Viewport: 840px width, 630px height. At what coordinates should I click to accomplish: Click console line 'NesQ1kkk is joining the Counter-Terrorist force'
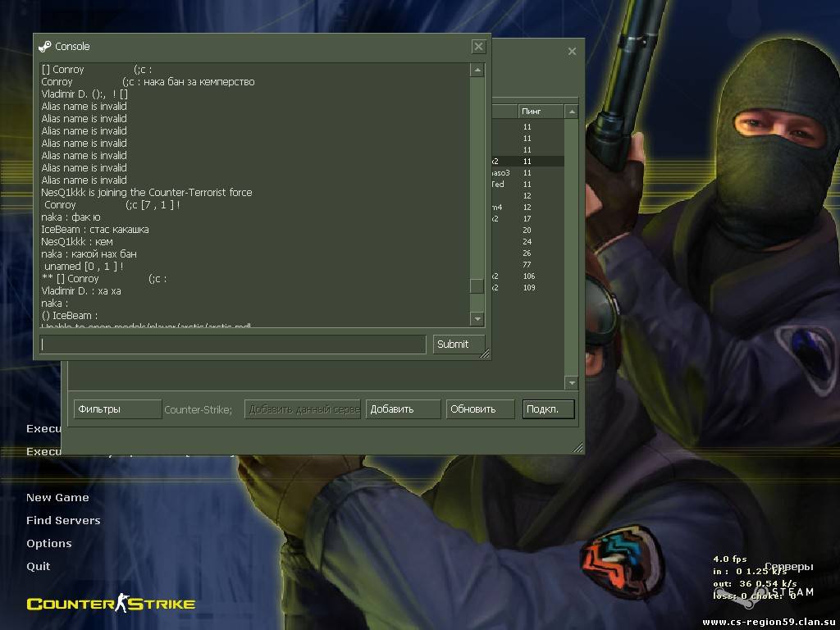pyautogui.click(x=147, y=193)
